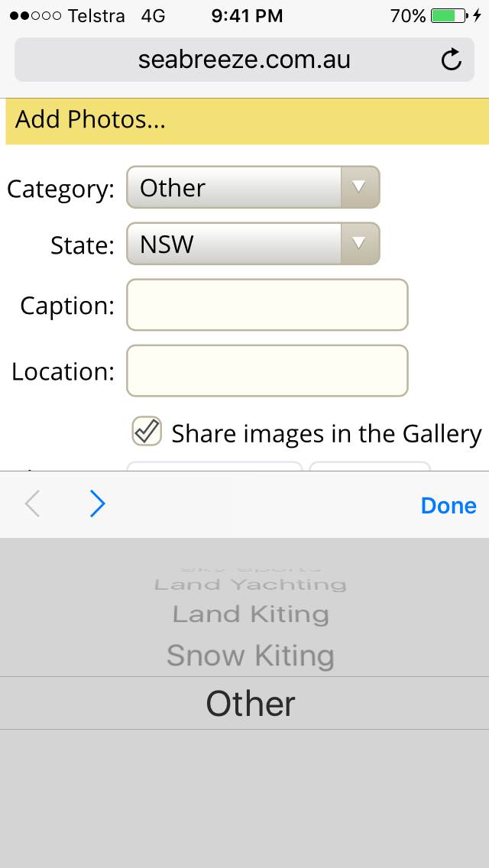Open the State dropdown showing NSW
This screenshot has height=868, width=489.
pyautogui.click(x=253, y=244)
